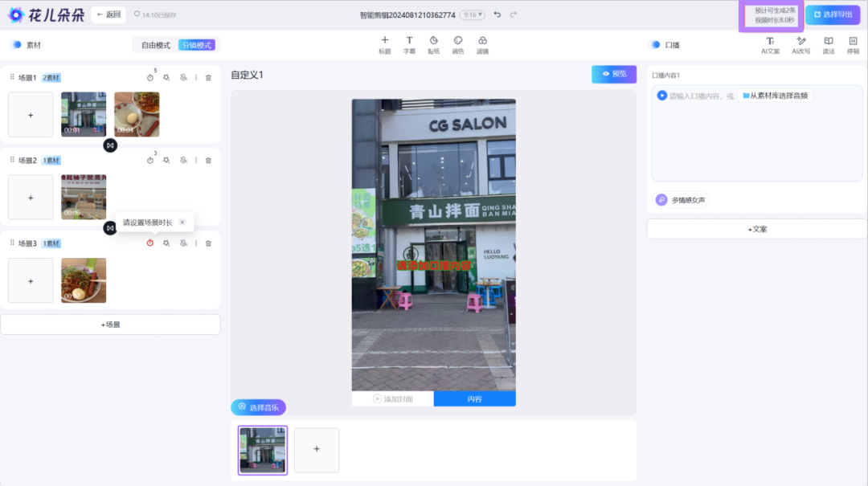868x486 pixels.
Task: Switch to 自由模式 free mode
Action: pyautogui.click(x=156, y=45)
